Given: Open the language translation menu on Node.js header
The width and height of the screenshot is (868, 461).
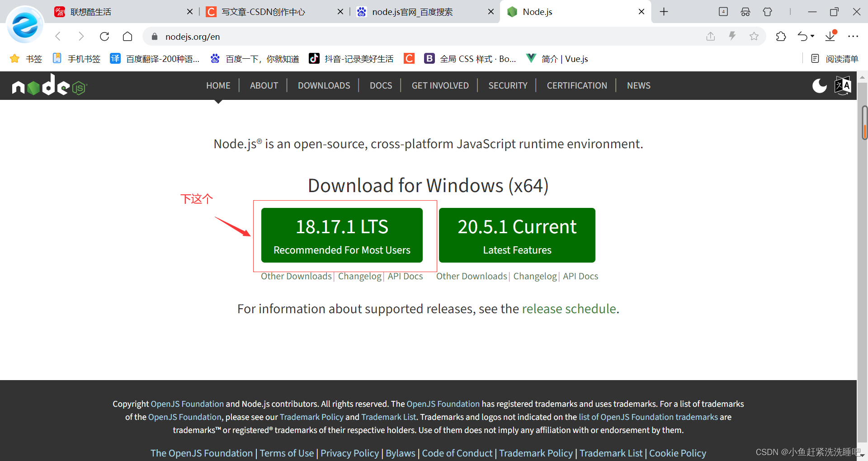Looking at the screenshot, I should pyautogui.click(x=842, y=85).
